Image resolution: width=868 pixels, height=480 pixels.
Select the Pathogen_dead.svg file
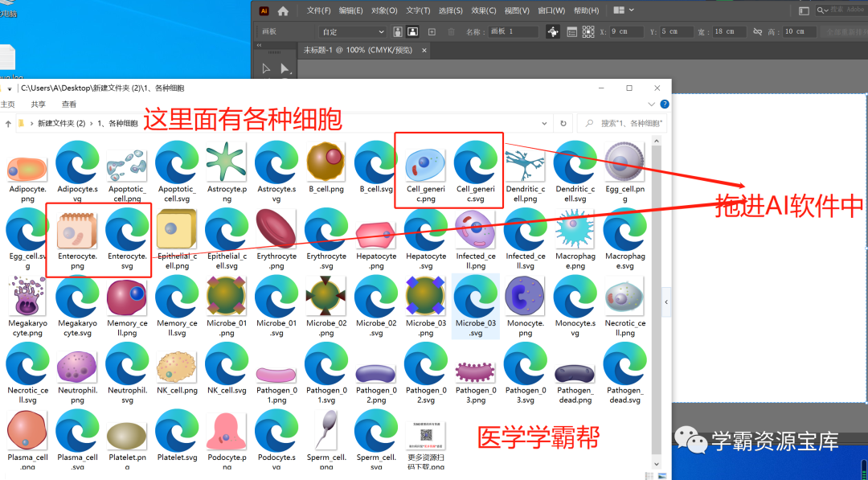click(624, 372)
